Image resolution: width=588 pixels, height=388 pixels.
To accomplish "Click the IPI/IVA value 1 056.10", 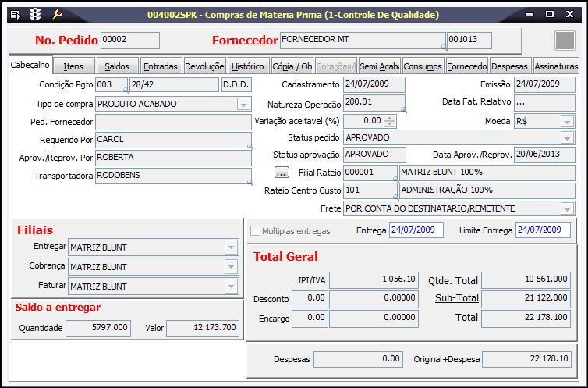I will point(374,280).
